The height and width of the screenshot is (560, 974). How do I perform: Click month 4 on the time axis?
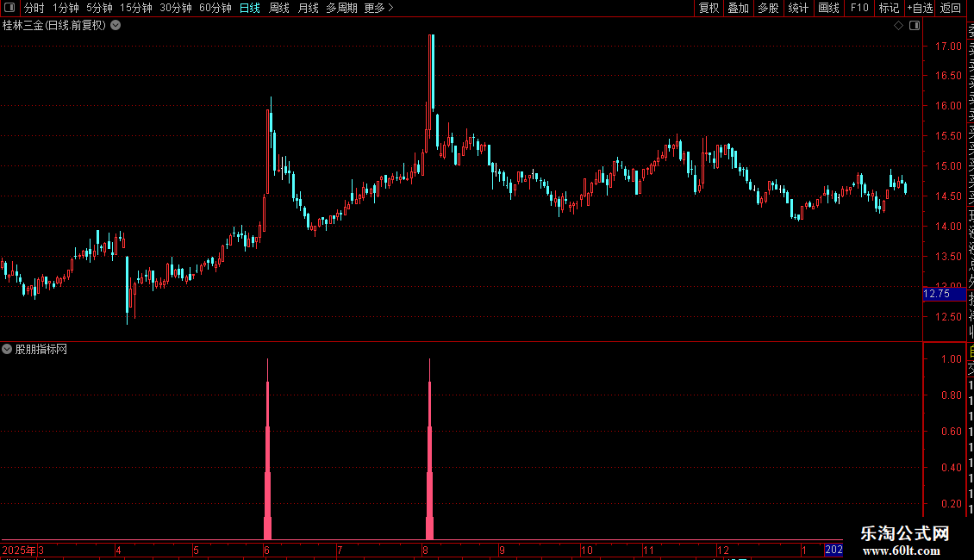(x=118, y=550)
